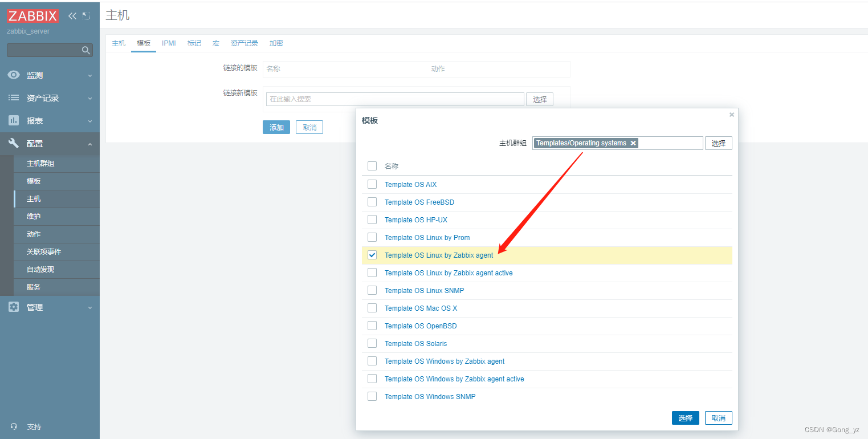Screen dimensions: 868x439
Task: Check Template OS Windows SNMP checkbox
Action: click(372, 396)
